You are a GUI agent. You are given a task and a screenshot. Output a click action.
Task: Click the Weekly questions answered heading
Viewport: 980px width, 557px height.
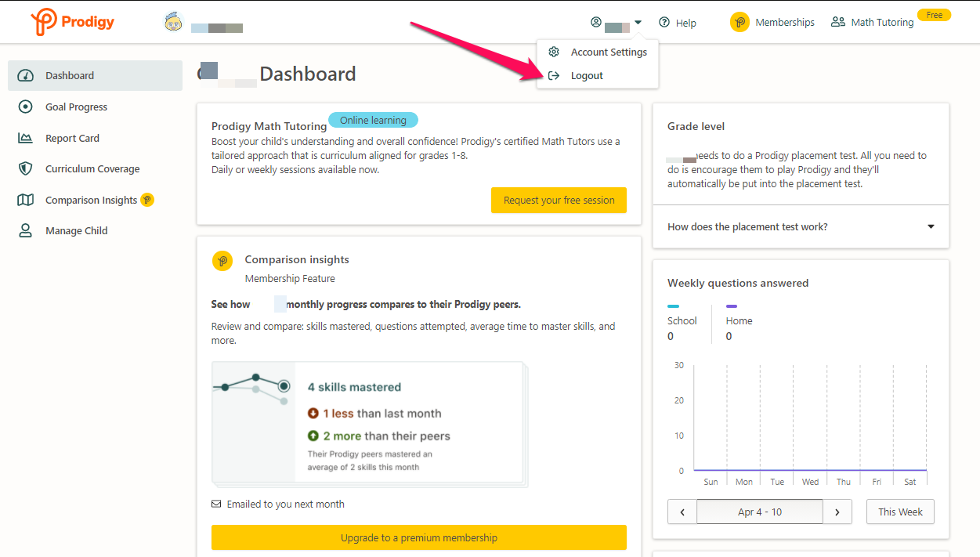coord(738,283)
